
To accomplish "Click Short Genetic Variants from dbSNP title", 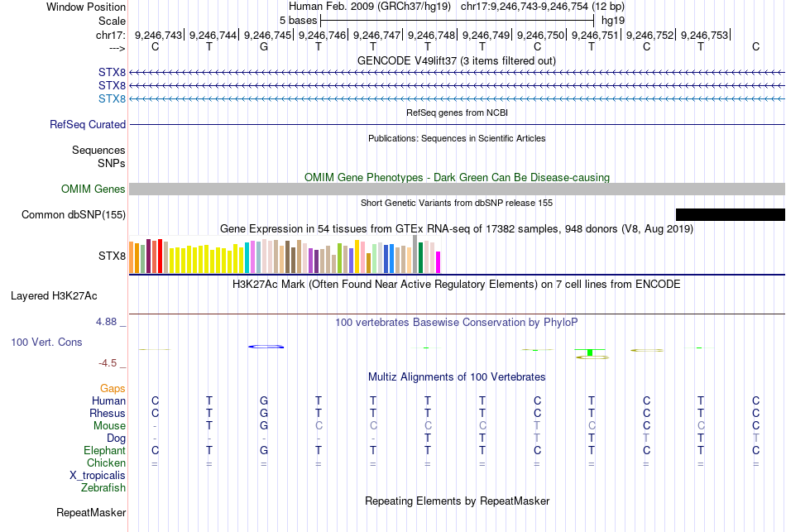I will click(x=457, y=203).
